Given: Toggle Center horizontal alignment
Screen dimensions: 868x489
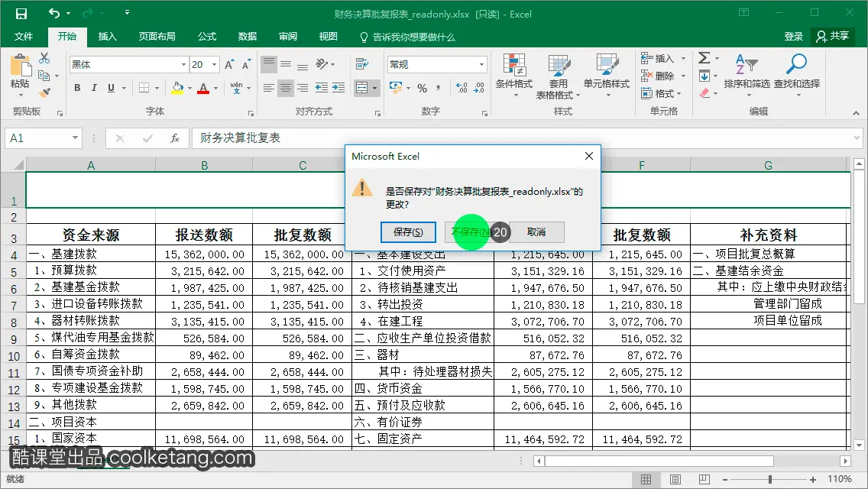Looking at the screenshot, I should (286, 88).
